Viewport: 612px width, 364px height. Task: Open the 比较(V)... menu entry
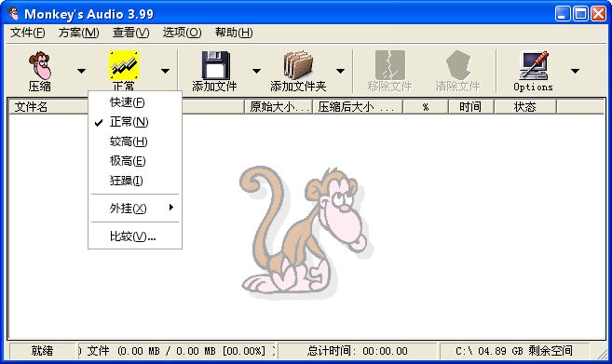[x=135, y=236]
